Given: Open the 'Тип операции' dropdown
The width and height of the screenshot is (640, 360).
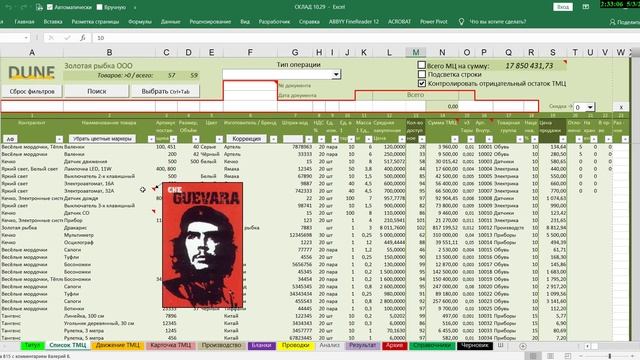Looking at the screenshot, I should (336, 74).
